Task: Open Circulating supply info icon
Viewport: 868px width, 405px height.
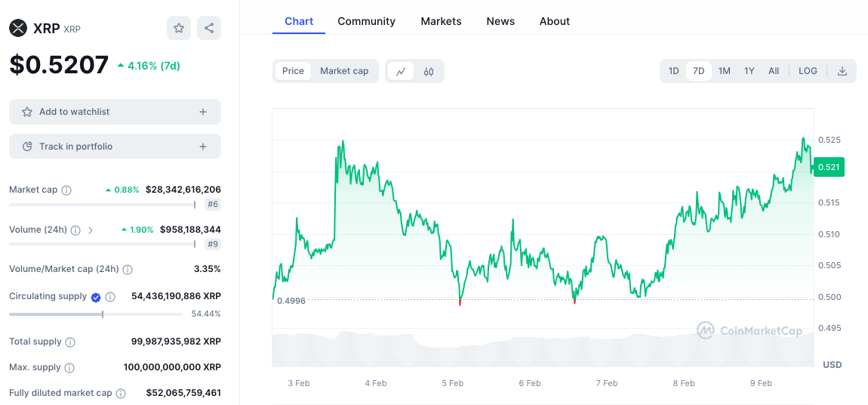Action: [x=110, y=297]
